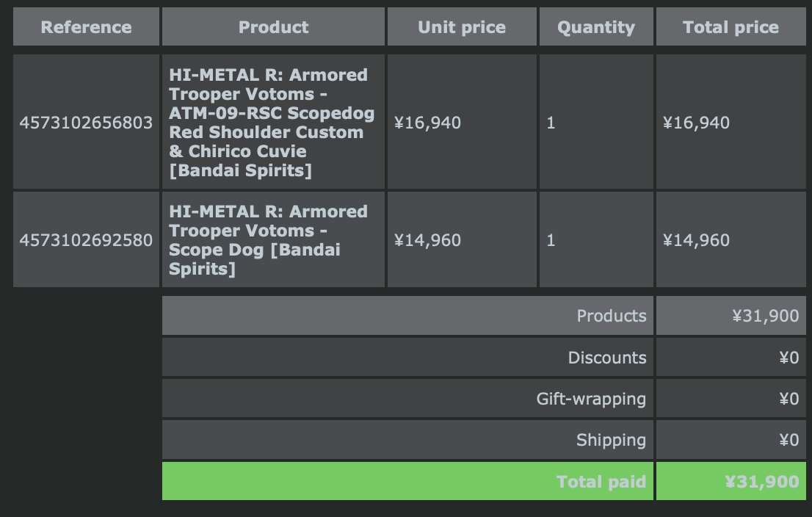Click the Quantity column header
This screenshot has height=517, width=812.
pos(595,28)
